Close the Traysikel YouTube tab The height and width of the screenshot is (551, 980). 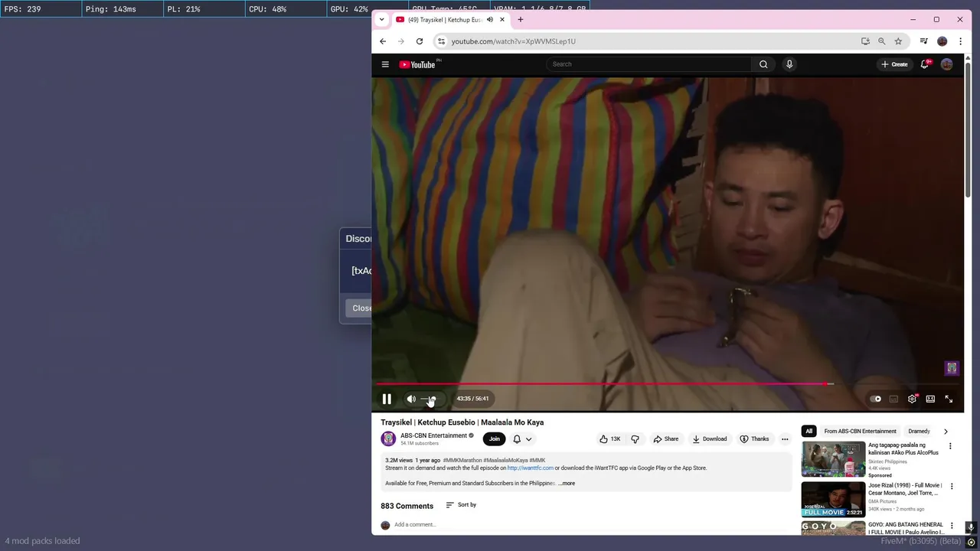point(502,19)
